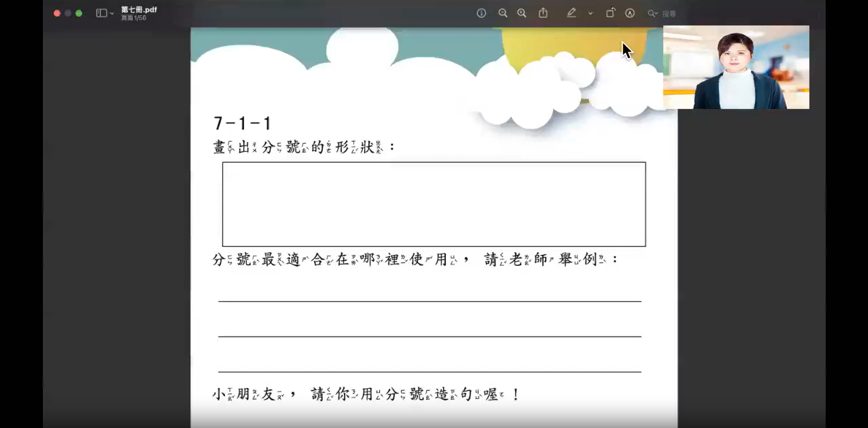Click the first blank answer line

(430, 301)
